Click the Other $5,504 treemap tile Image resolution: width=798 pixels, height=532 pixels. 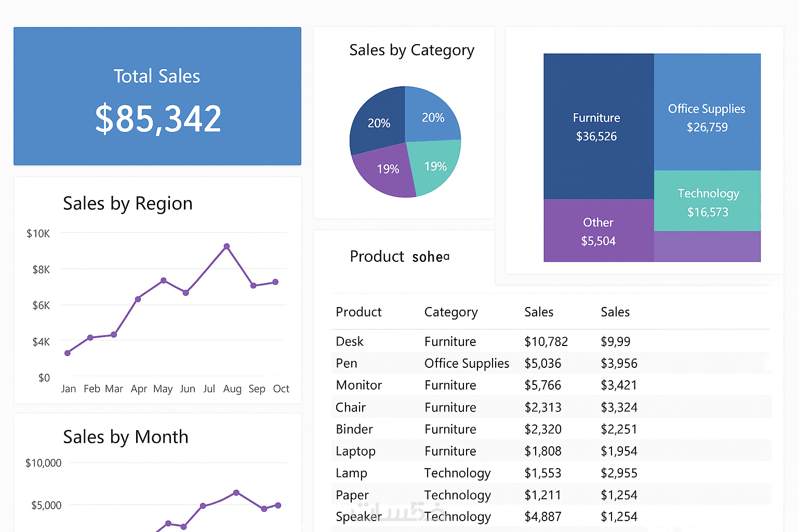click(598, 231)
